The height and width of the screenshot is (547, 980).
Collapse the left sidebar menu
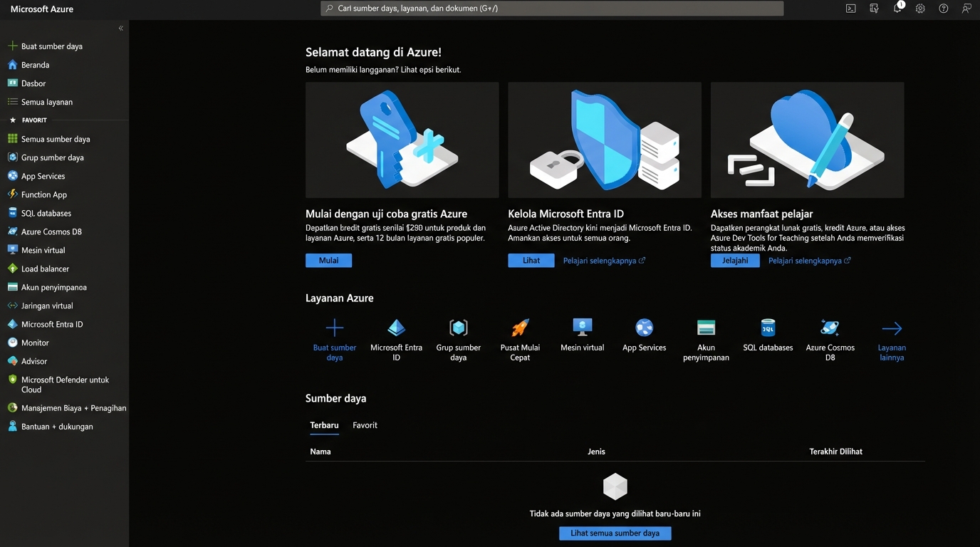click(x=120, y=28)
